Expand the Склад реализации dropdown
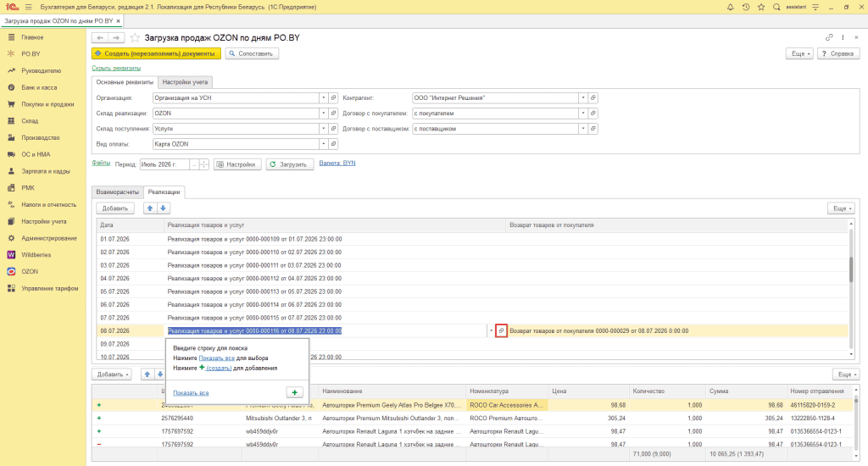 pyautogui.click(x=323, y=114)
